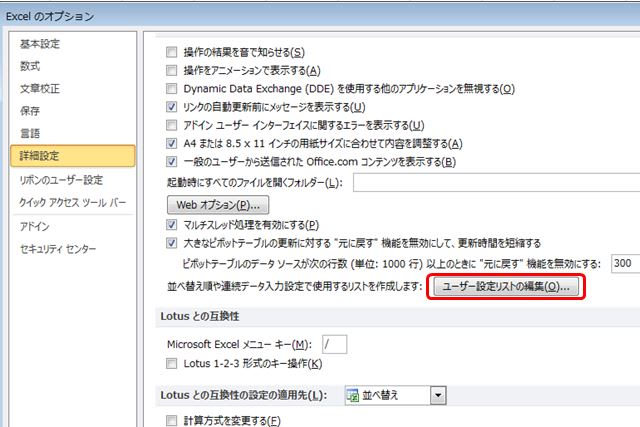The width and height of the screenshot is (640, 427).
Task: Uncheck リンクの自動更新前にメッセージを表示する
Action: [172, 106]
